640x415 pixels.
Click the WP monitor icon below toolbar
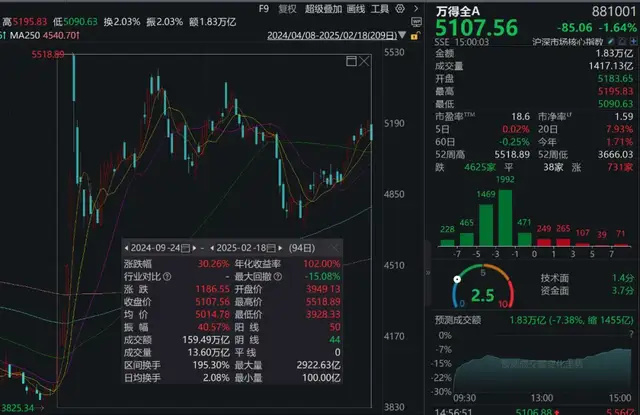pyautogui.click(x=416, y=22)
